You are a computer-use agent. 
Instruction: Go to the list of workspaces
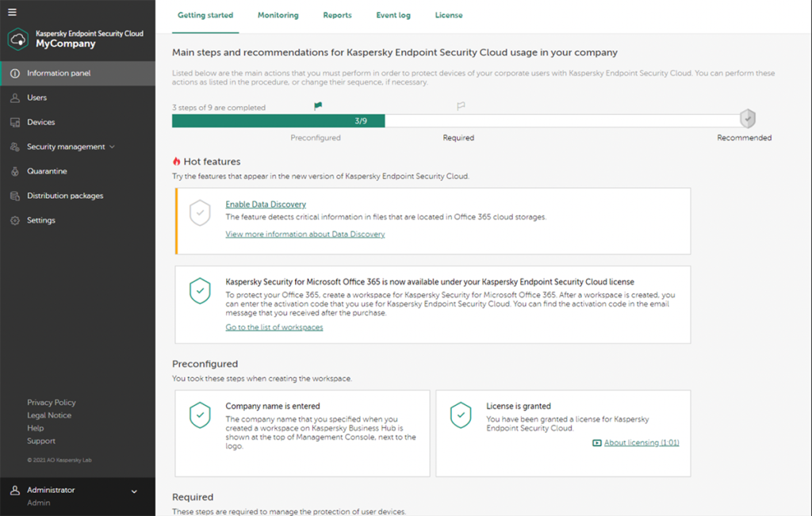tap(274, 327)
